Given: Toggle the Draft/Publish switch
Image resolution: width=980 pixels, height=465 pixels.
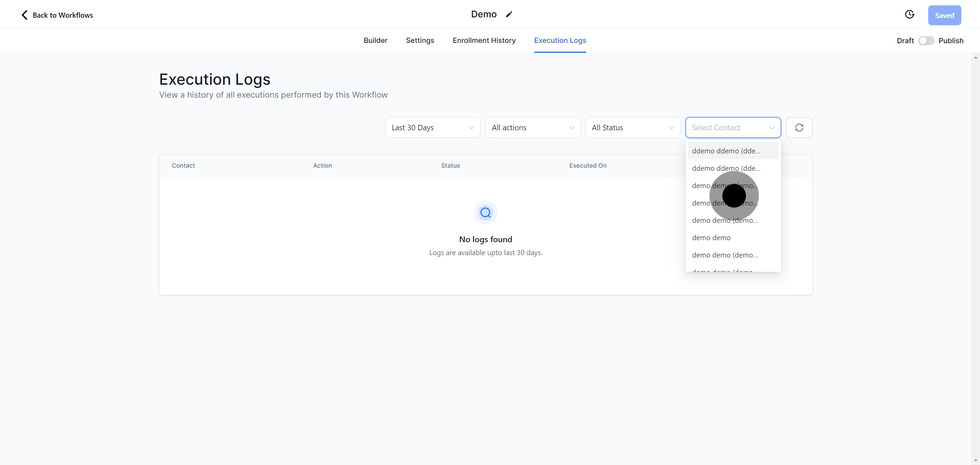Looking at the screenshot, I should click(x=926, y=41).
